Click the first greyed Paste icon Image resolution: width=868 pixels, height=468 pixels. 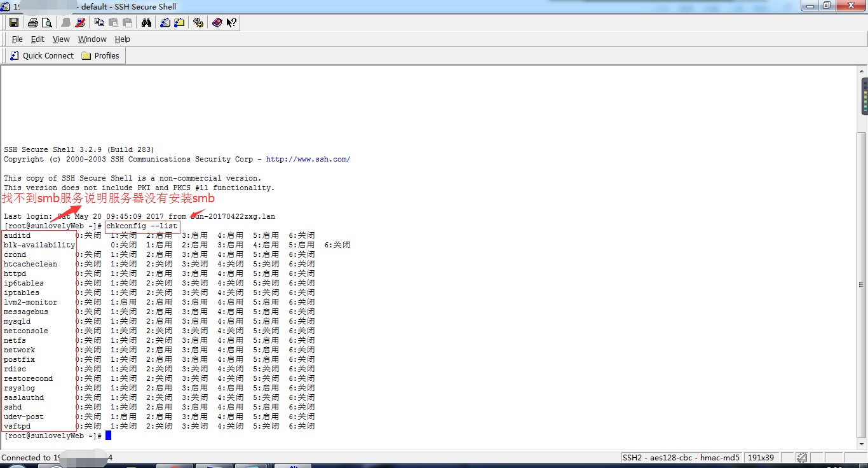(x=113, y=22)
